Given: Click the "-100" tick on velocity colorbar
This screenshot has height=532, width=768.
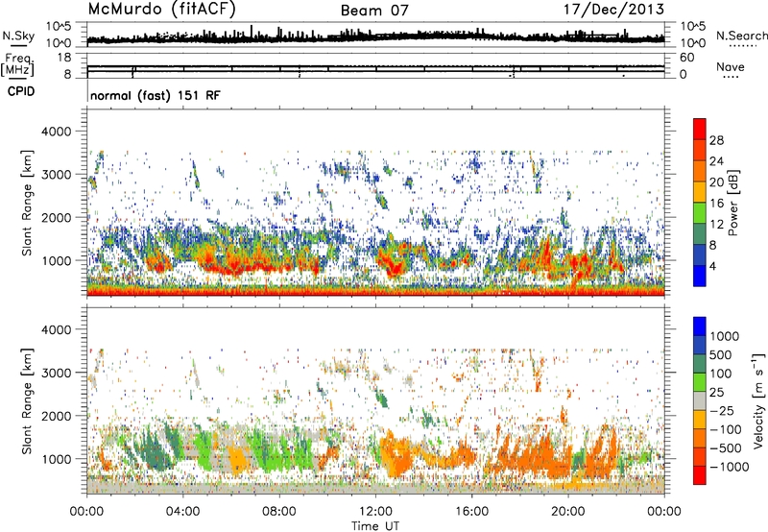Looking at the screenshot, I should tap(725, 429).
